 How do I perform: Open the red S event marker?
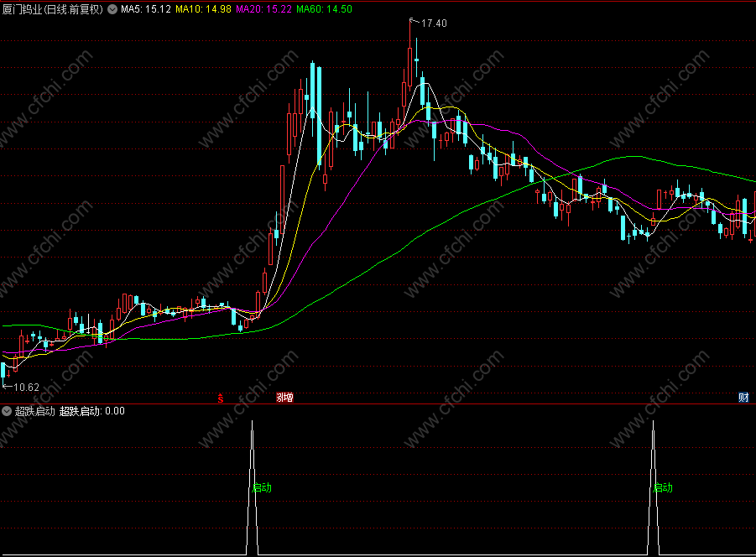221,398
